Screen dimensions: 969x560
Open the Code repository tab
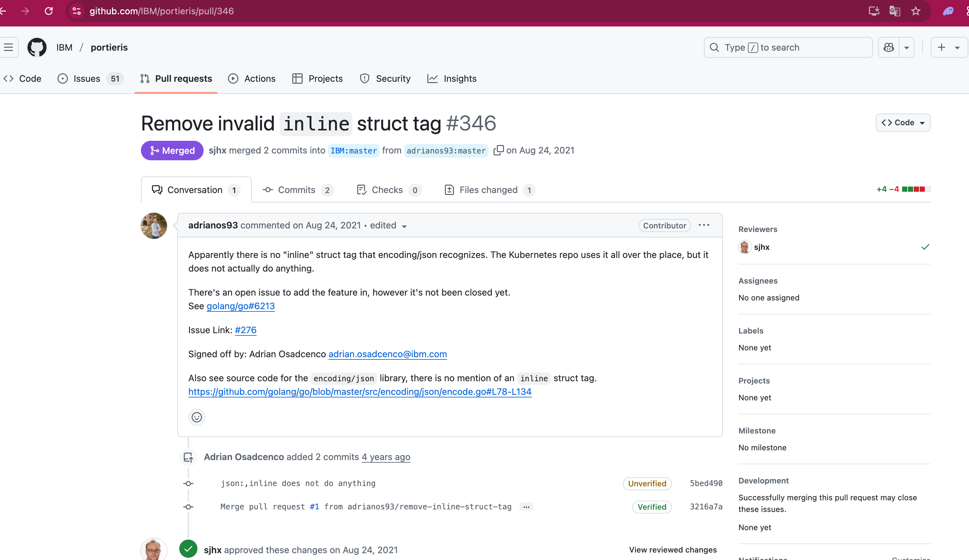point(22,79)
